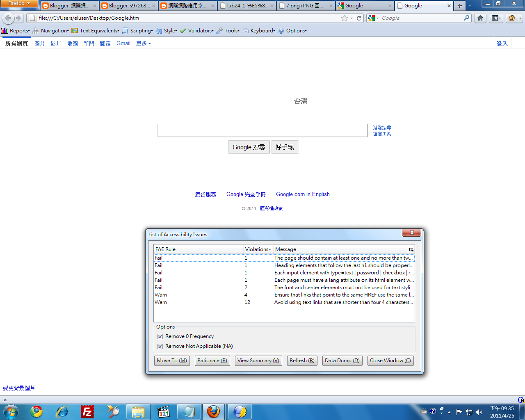
Task: Switch to the 7.png (PNG) tab
Action: (x=305, y=6)
